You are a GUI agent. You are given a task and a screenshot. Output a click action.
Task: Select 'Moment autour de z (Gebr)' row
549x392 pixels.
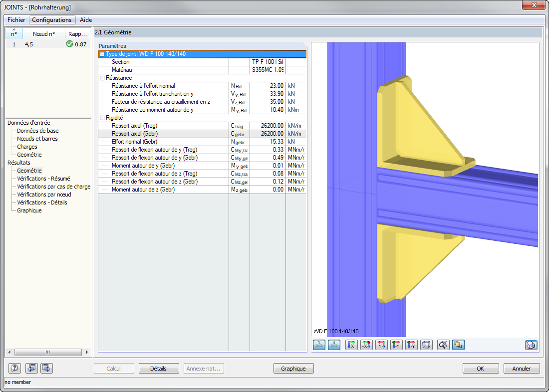[x=202, y=190]
